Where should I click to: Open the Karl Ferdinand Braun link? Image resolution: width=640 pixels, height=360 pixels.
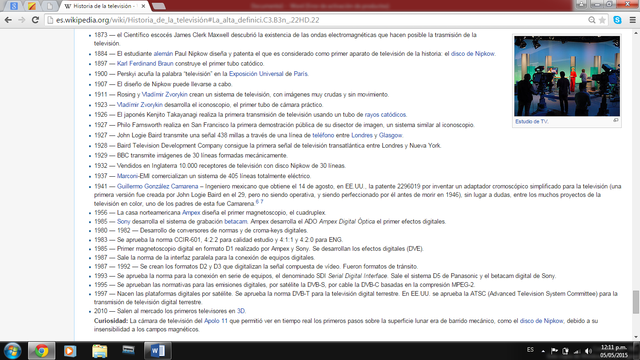(x=145, y=64)
